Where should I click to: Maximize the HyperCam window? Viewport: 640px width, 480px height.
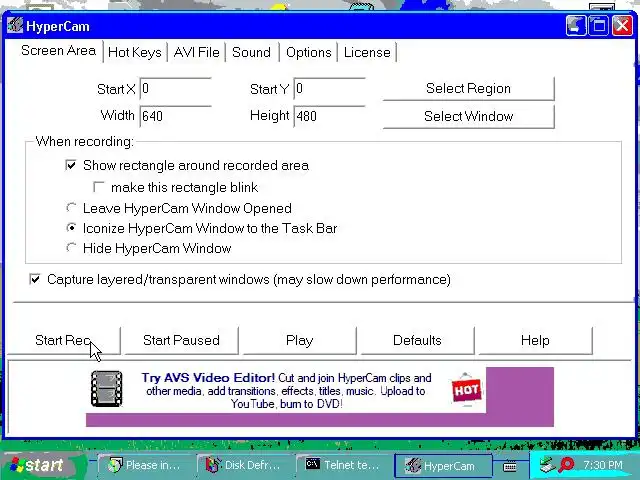[599, 26]
